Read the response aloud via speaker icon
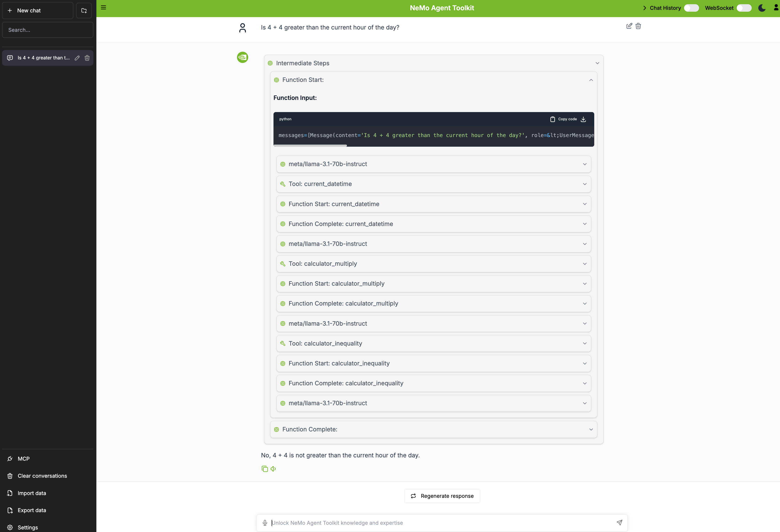The height and width of the screenshot is (532, 780). pyautogui.click(x=273, y=469)
